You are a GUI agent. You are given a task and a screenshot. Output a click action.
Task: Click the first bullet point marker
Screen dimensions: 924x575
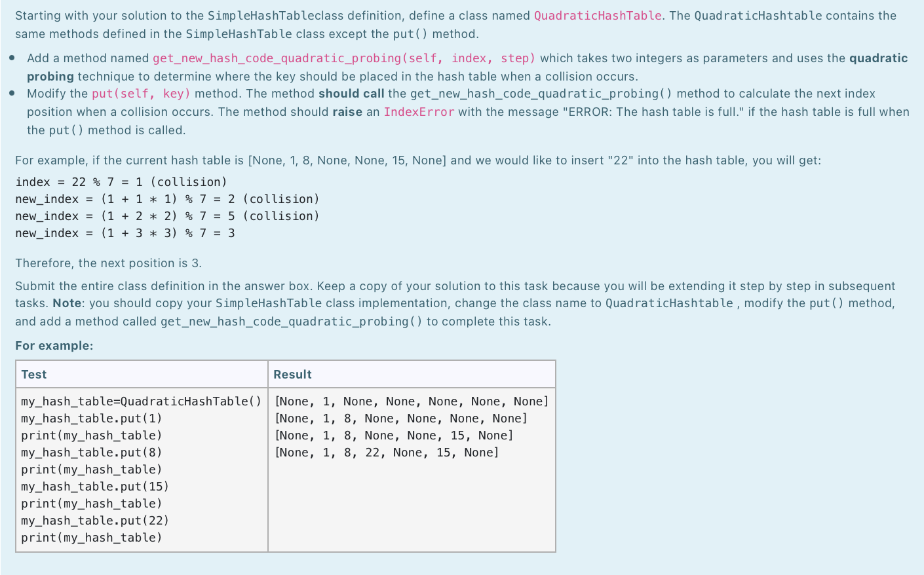click(14, 58)
